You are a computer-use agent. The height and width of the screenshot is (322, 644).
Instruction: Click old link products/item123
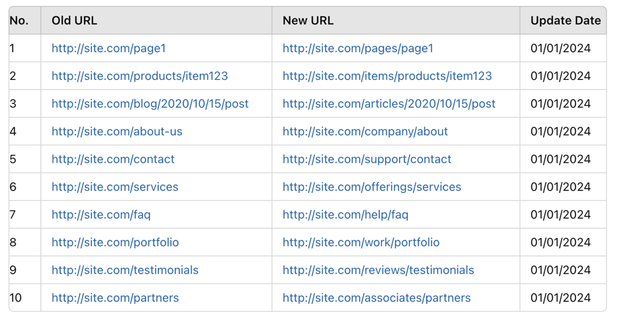[x=139, y=76]
